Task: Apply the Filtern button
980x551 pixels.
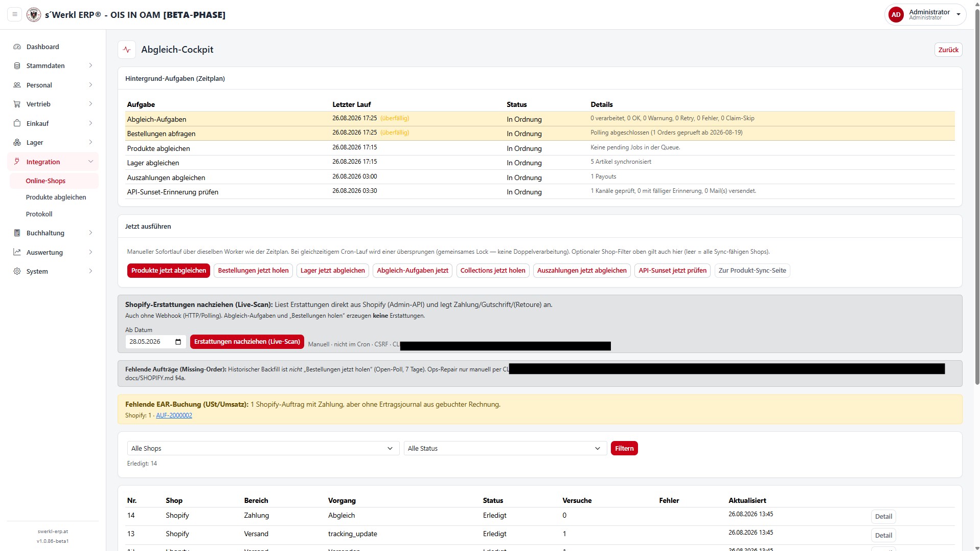Action: (x=624, y=448)
